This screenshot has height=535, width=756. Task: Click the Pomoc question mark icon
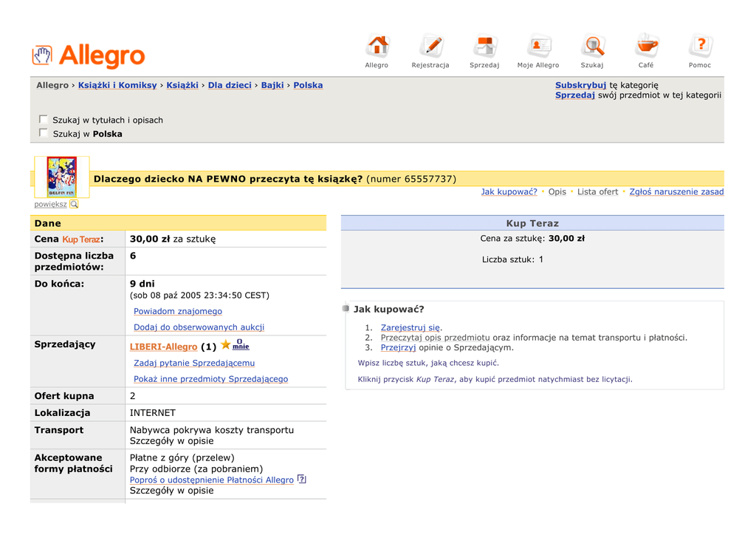[700, 47]
